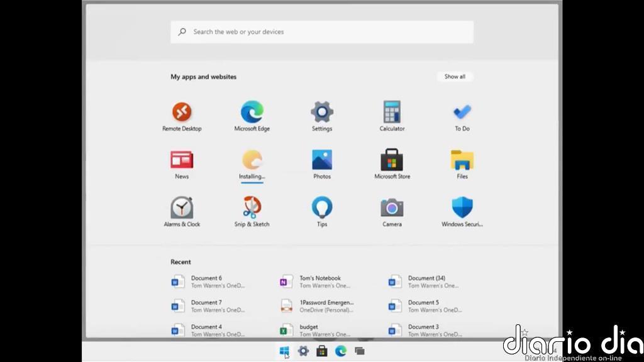Open the budget spreadsheet in recent files
644x362 pixels.
point(308,330)
